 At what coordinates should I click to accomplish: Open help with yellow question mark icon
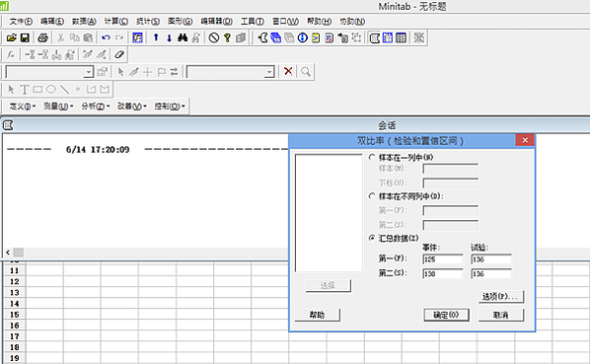point(227,37)
